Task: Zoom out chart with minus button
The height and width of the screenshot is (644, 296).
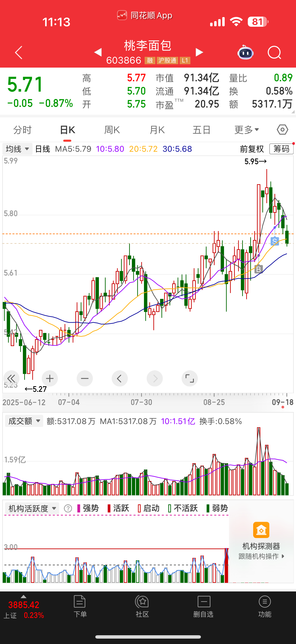Action: point(85,379)
